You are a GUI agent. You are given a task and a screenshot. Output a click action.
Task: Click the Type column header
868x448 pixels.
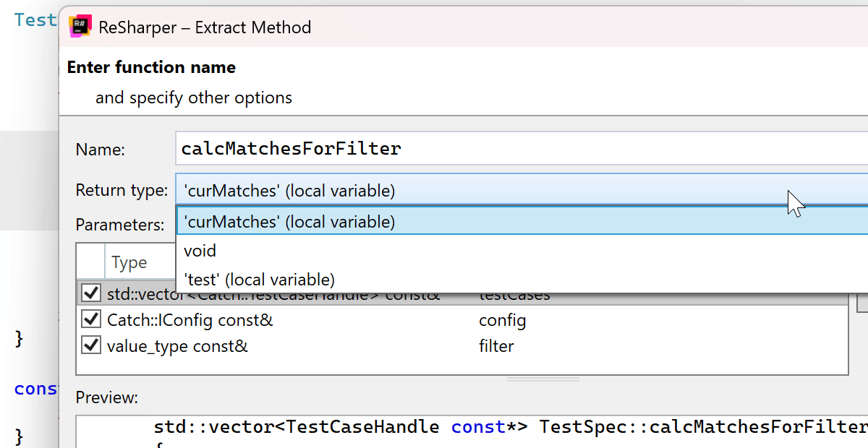pos(129,263)
